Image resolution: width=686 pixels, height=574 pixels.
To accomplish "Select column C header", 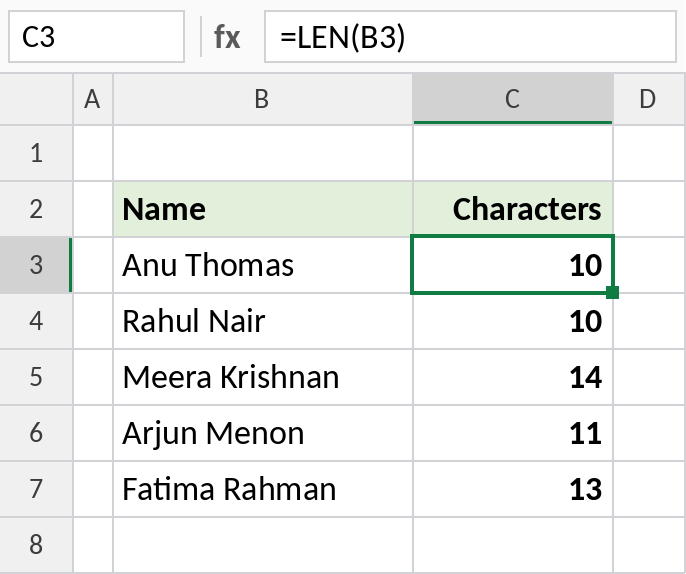I will coord(513,99).
